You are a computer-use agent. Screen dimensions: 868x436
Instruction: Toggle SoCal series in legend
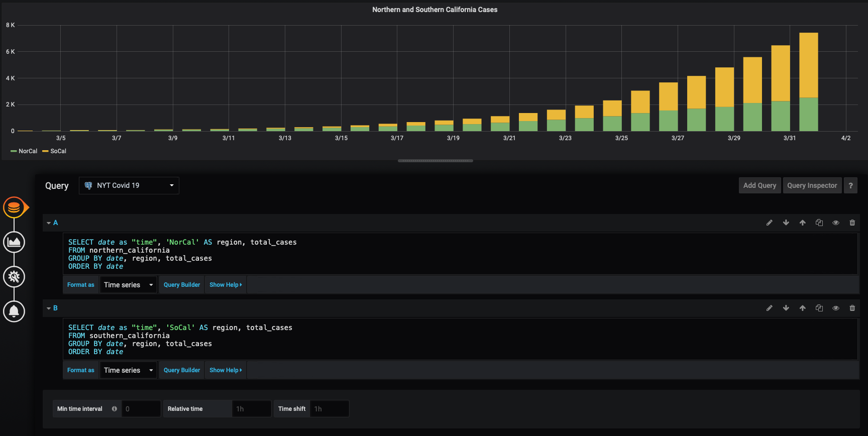[x=58, y=151]
